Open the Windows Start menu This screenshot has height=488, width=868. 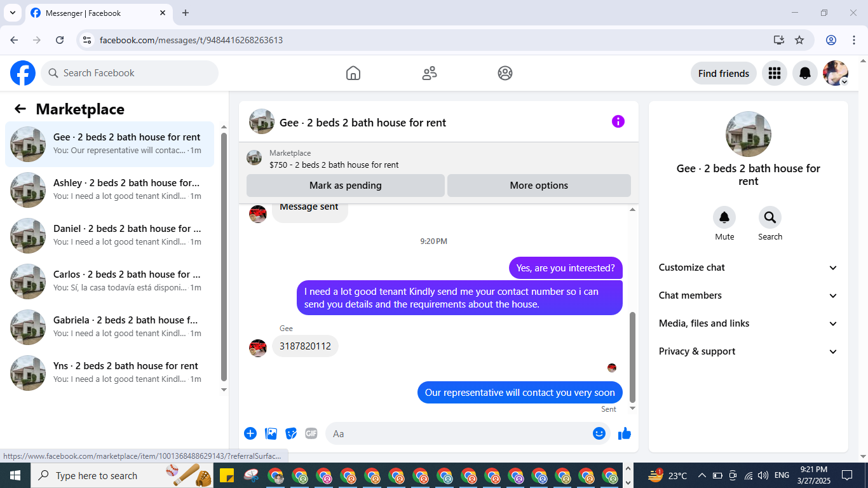click(15, 475)
